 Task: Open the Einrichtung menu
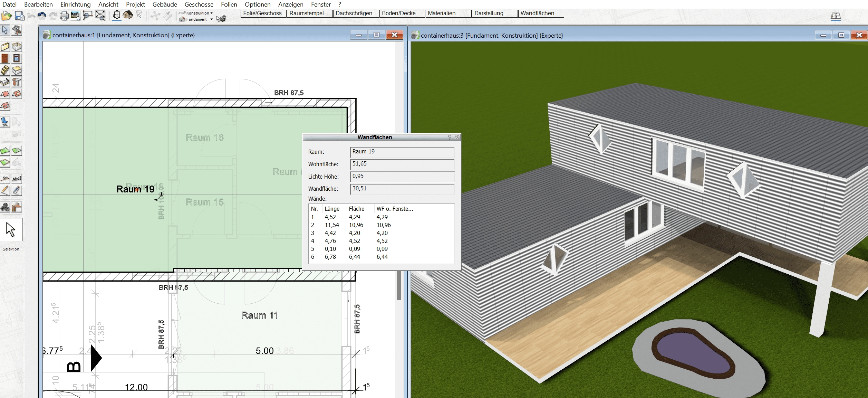click(76, 4)
